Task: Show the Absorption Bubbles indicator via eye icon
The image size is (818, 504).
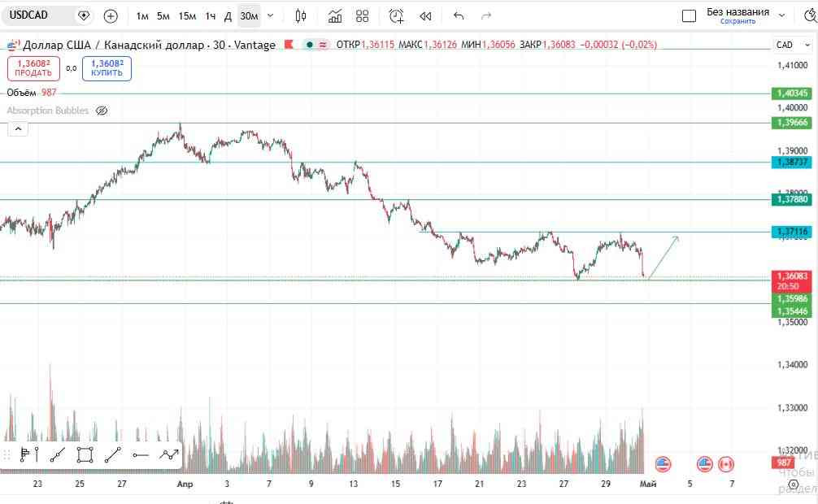Action: click(102, 111)
